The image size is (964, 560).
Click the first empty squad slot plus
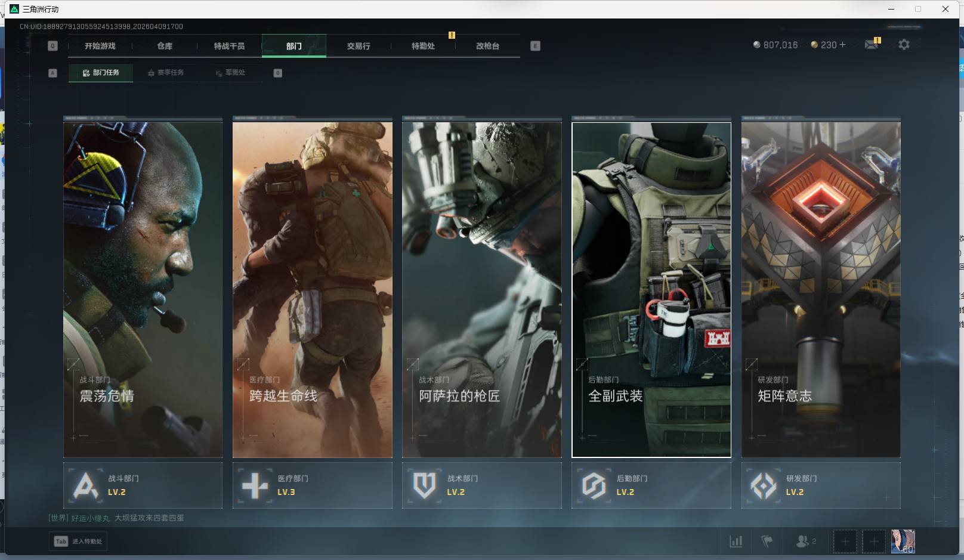pos(845,542)
